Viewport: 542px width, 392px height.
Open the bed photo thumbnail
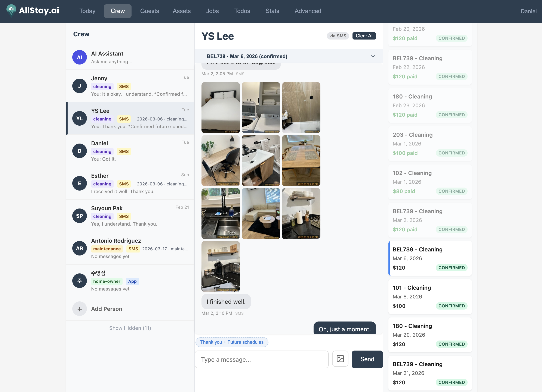220,107
